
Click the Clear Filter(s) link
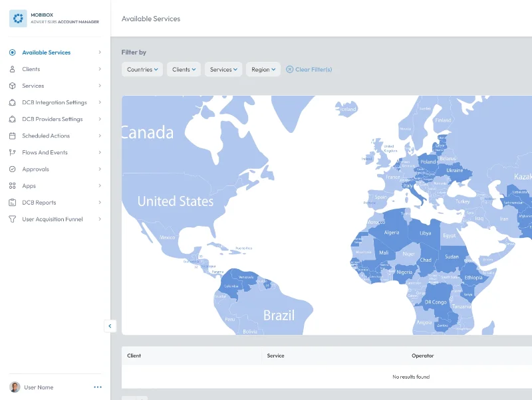[x=309, y=69]
